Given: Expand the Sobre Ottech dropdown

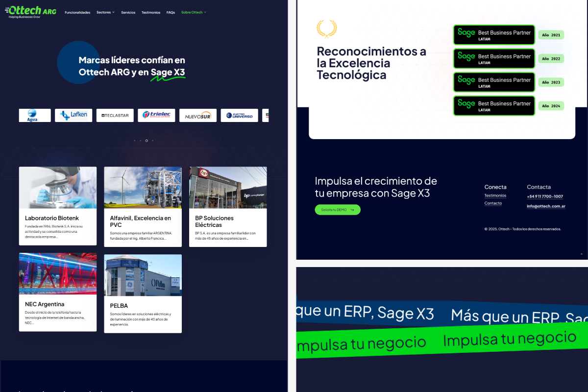Looking at the screenshot, I should [194, 12].
